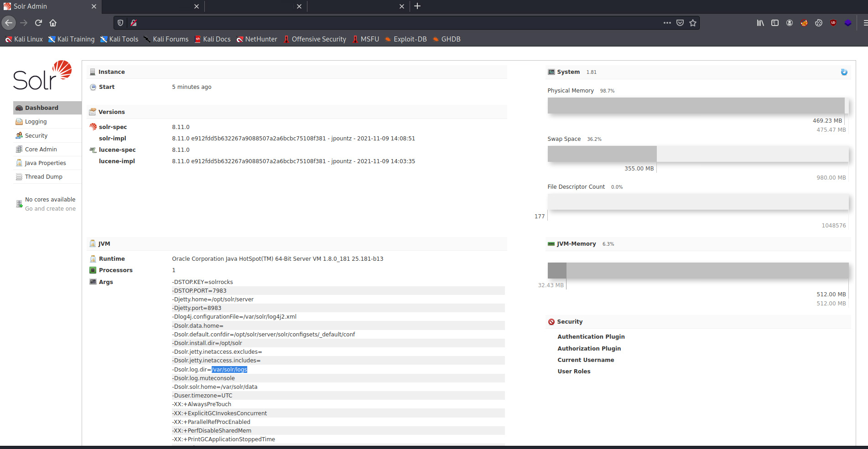Open Kali Tools bookmark
Screen dimensions: 868x449
pyautogui.click(x=119, y=39)
